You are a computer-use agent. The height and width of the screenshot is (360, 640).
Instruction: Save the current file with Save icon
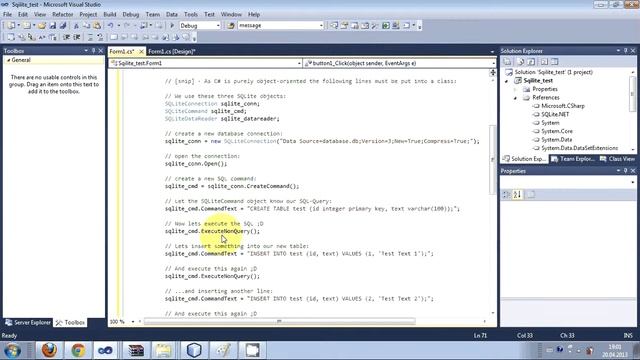(x=53, y=26)
